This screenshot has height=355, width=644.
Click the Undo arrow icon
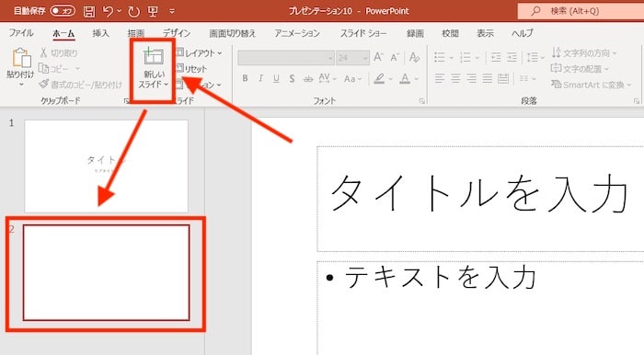108,11
